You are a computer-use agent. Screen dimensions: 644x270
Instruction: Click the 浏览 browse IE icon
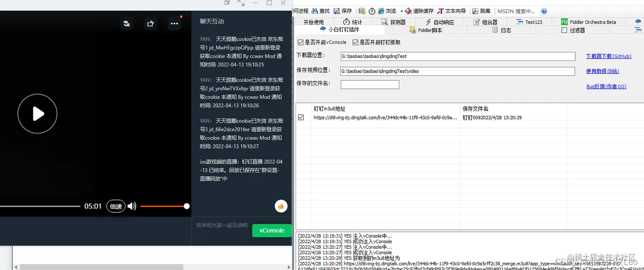(x=387, y=11)
